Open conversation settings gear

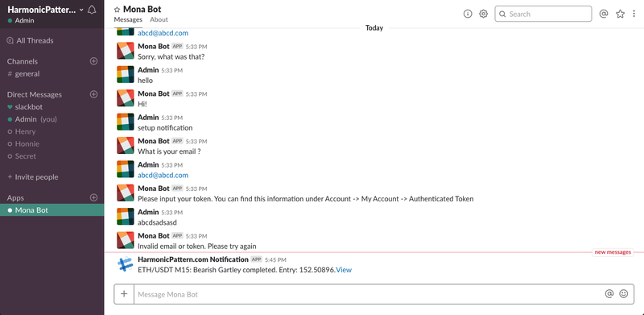[x=484, y=14]
